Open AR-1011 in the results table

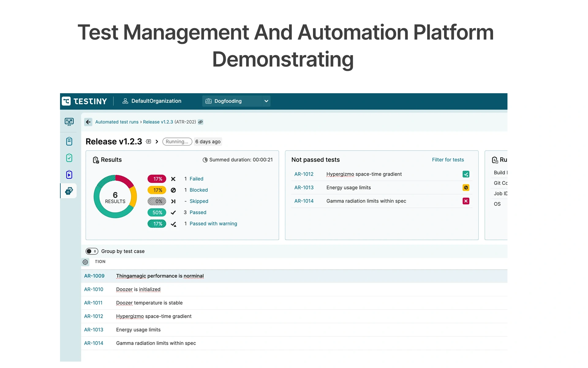[93, 303]
